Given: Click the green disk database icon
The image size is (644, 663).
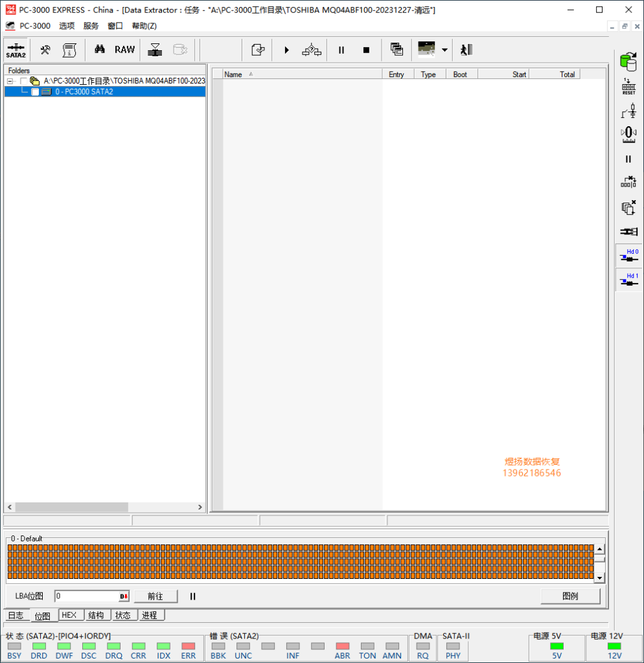Looking at the screenshot, I should click(x=628, y=62).
